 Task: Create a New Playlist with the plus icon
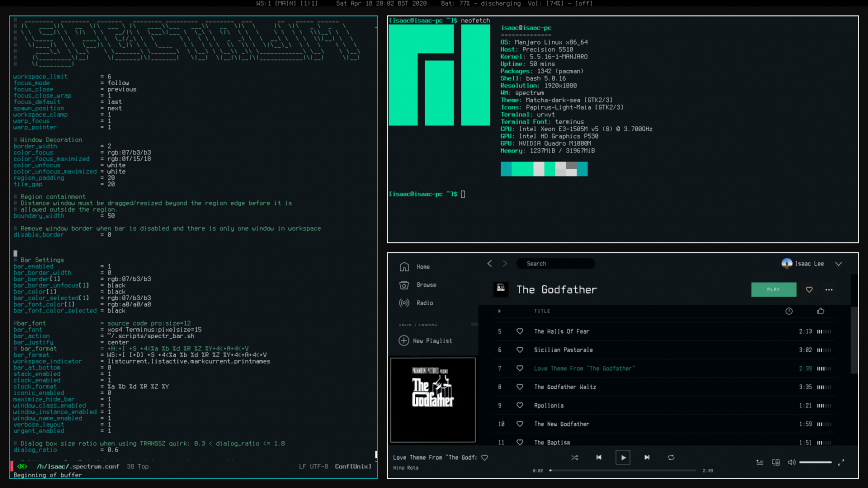point(404,341)
